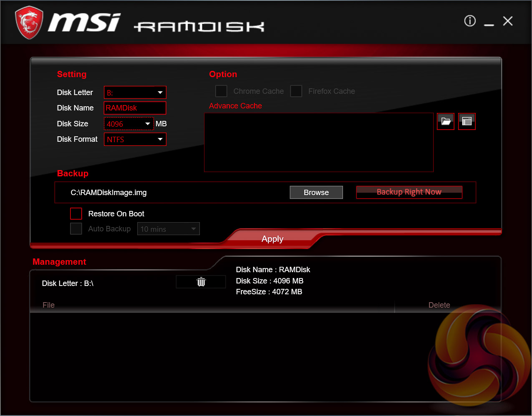Click the MSI dragon shield logo

click(x=29, y=23)
